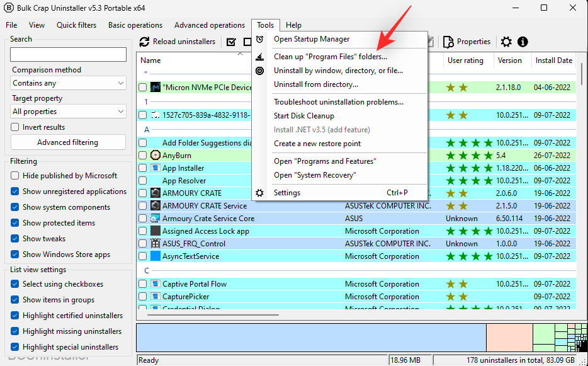Sort list by Name column header
This screenshot has height=366, width=588.
150,60
